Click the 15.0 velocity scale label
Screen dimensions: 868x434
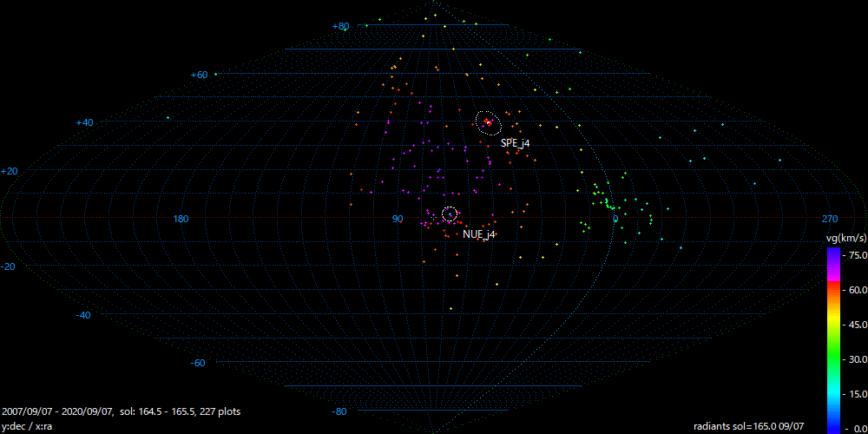856,393
